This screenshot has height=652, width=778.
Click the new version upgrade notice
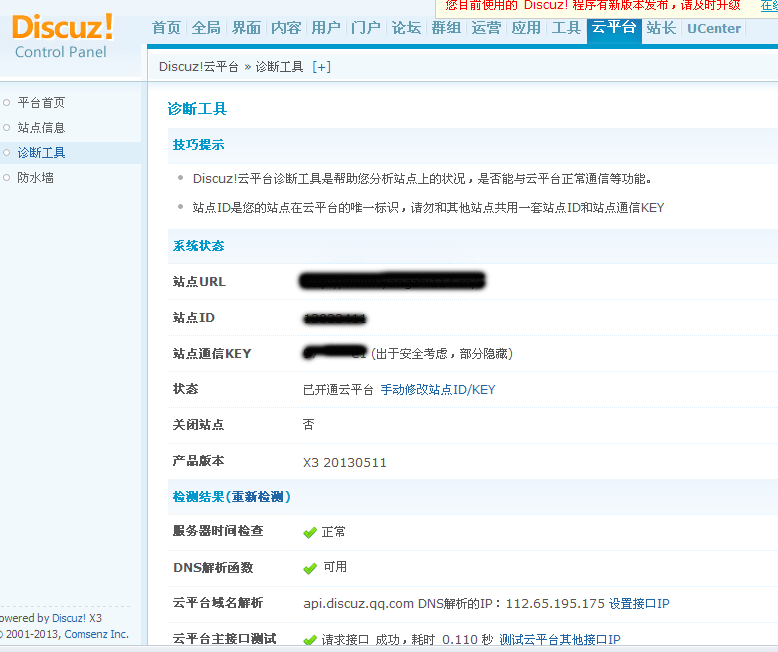593,6
